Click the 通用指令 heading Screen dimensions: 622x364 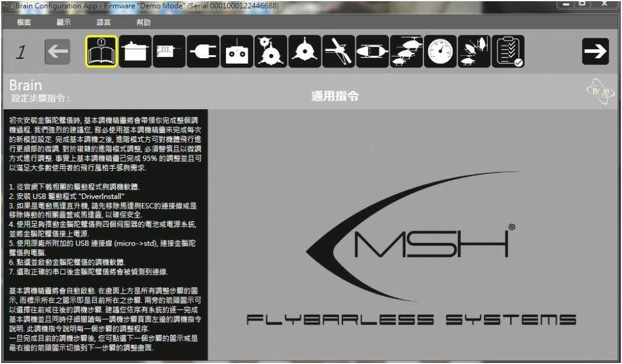335,96
